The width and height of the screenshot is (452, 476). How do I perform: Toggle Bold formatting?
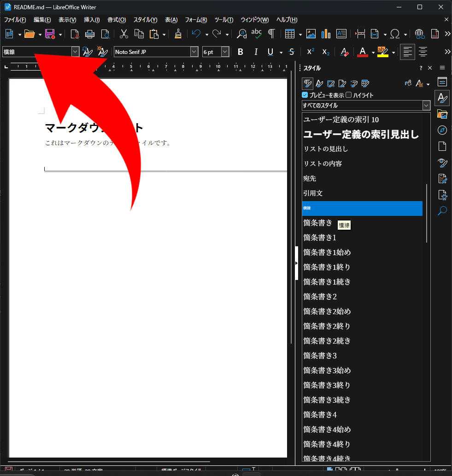point(240,52)
